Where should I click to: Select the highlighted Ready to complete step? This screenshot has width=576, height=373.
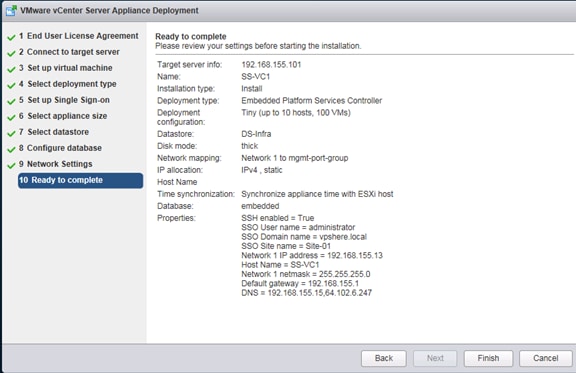point(80,180)
